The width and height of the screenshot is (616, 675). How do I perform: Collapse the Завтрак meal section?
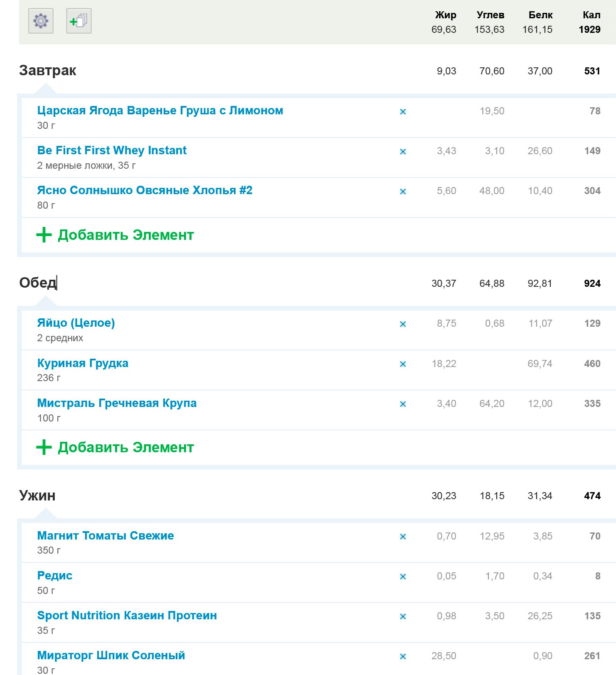point(47,70)
